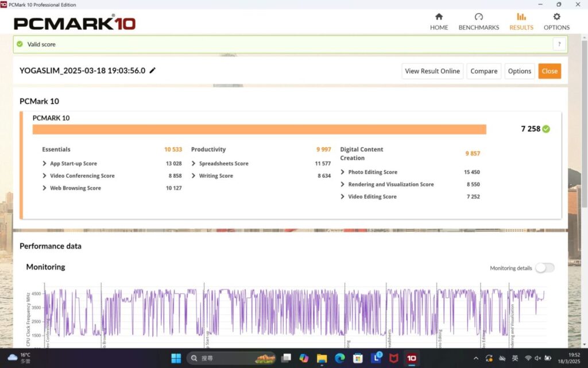The width and height of the screenshot is (588, 368).
Task: Expand Web Browsing Score row
Action: pos(44,188)
